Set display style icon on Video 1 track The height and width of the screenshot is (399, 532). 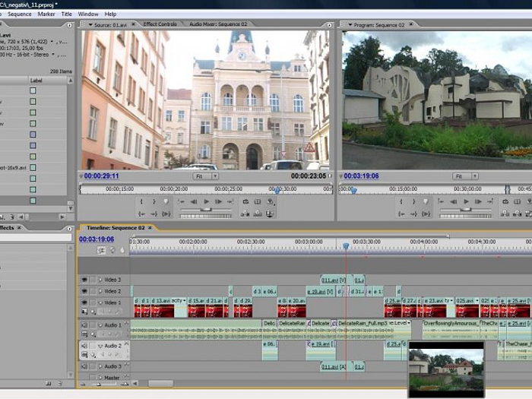point(85,312)
